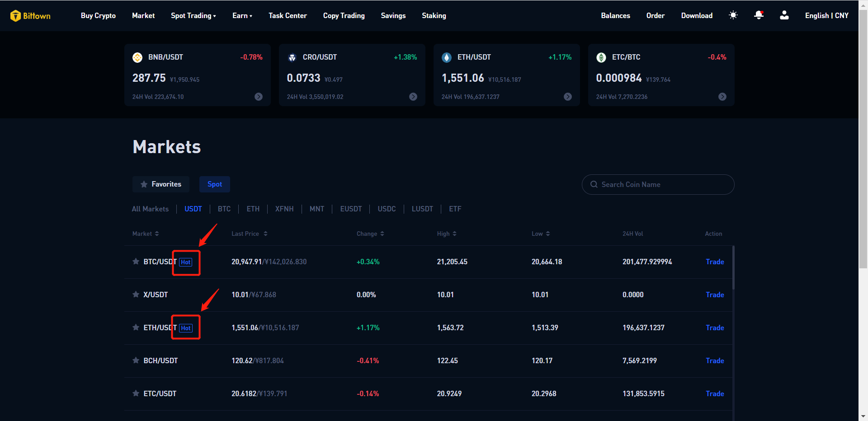Sort by Last Price column
This screenshot has width=868, height=421.
[x=250, y=234]
